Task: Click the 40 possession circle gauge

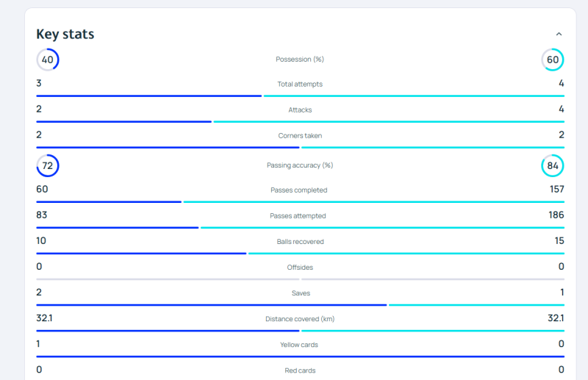Action: coord(48,60)
